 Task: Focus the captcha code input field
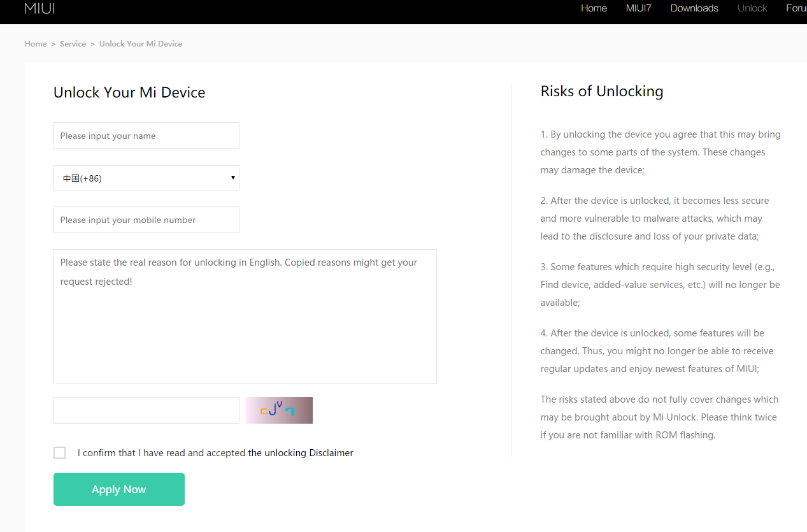tap(146, 410)
